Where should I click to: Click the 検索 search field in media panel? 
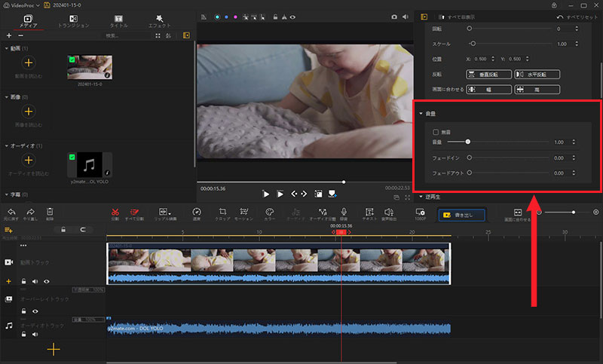(x=127, y=35)
